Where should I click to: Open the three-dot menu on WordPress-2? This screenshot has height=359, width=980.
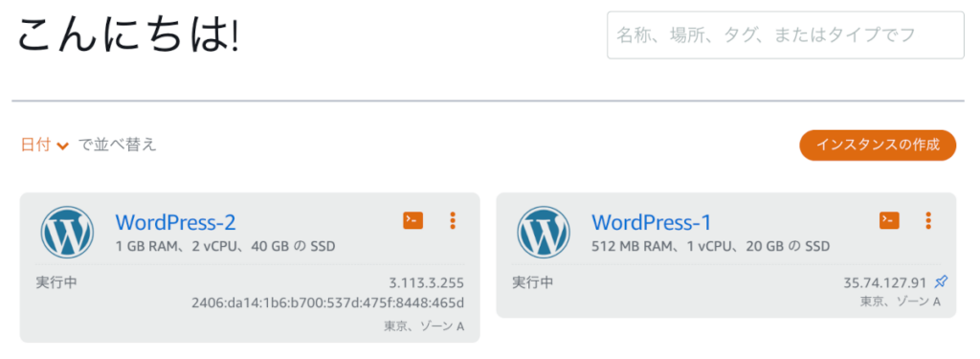coord(453,221)
